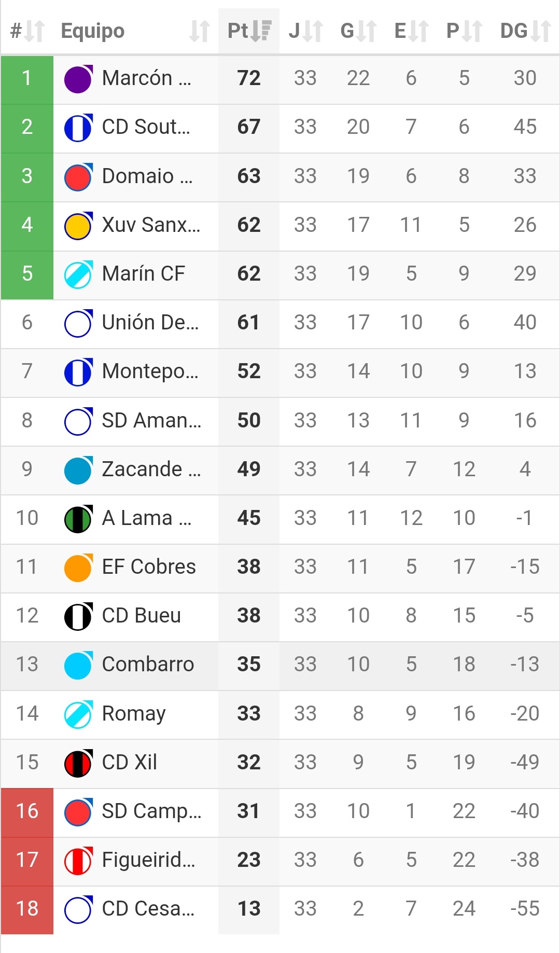This screenshot has height=953, width=560.
Task: Click the Marín CF team crest
Action: coord(78,274)
